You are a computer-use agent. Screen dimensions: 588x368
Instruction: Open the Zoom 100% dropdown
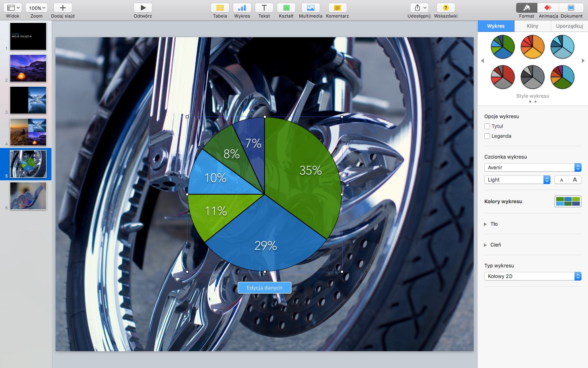(x=36, y=8)
